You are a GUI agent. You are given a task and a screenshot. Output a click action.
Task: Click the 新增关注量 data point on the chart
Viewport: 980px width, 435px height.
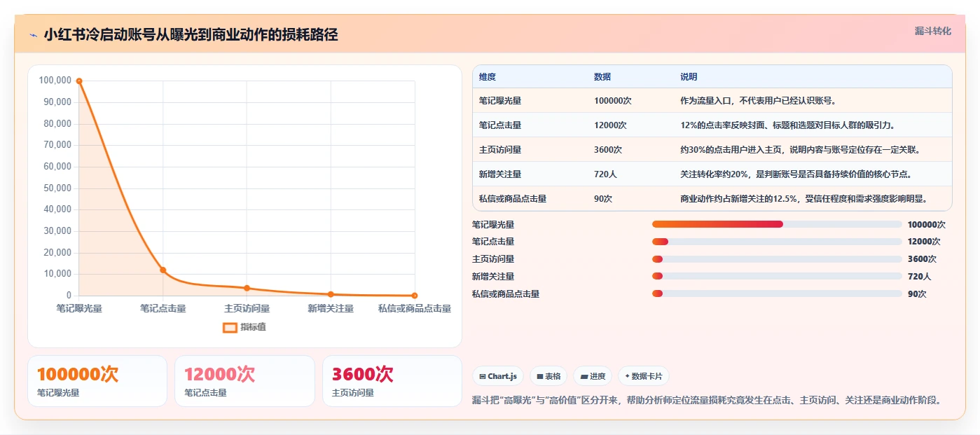(x=331, y=294)
